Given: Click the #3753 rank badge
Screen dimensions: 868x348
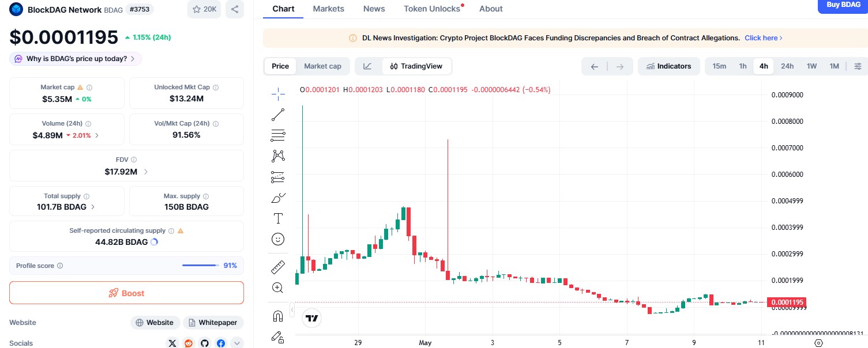Looking at the screenshot, I should pyautogui.click(x=140, y=9).
